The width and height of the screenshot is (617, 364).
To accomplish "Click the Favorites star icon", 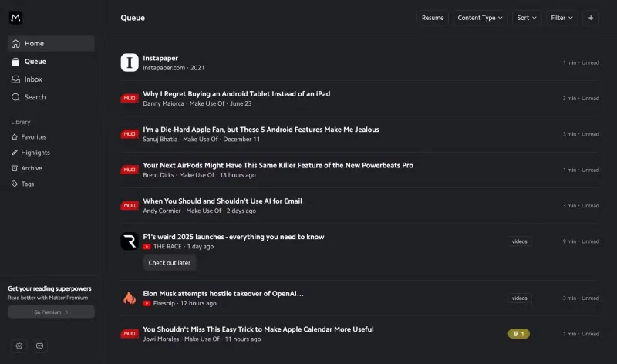I will coord(15,137).
